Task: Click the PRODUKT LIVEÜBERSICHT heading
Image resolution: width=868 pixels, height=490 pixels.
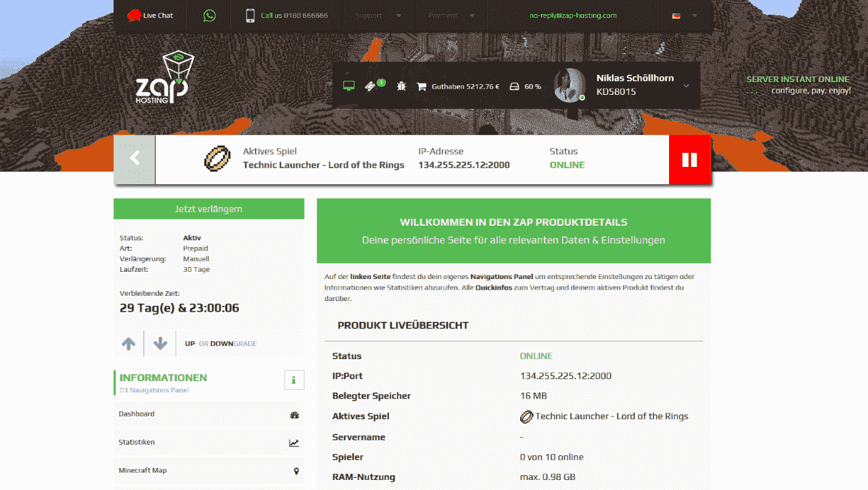Action: 403,326
